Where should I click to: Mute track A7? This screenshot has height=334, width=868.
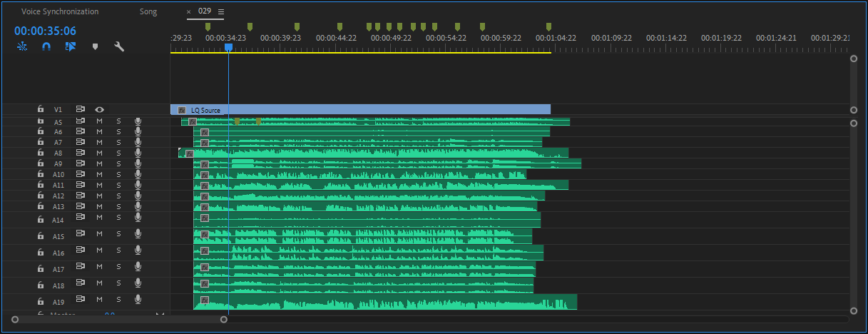pyautogui.click(x=100, y=143)
